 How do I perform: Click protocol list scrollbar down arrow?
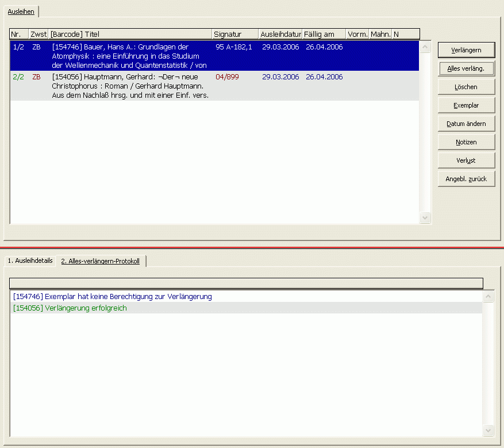488,430
